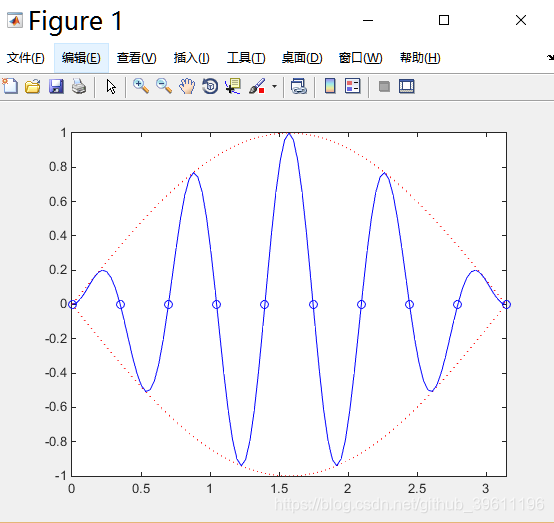Viewport: 554px width, 523px height.
Task: Open the 插入(I) menu
Action: 191,58
